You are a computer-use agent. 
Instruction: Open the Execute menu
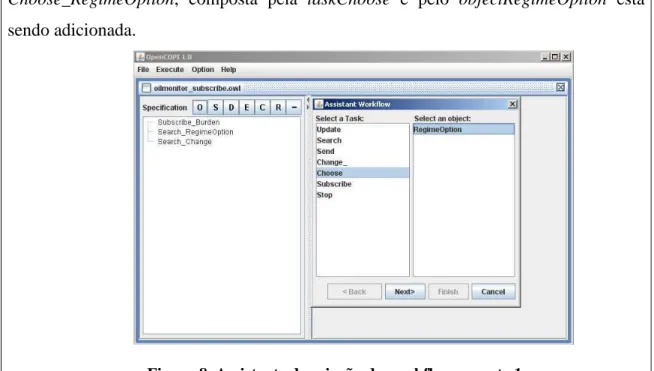coord(170,69)
